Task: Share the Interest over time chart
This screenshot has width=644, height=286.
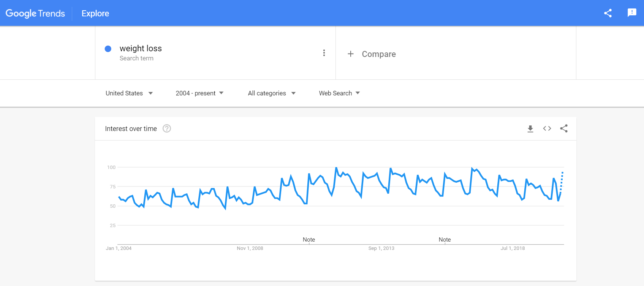Action: coord(564,128)
